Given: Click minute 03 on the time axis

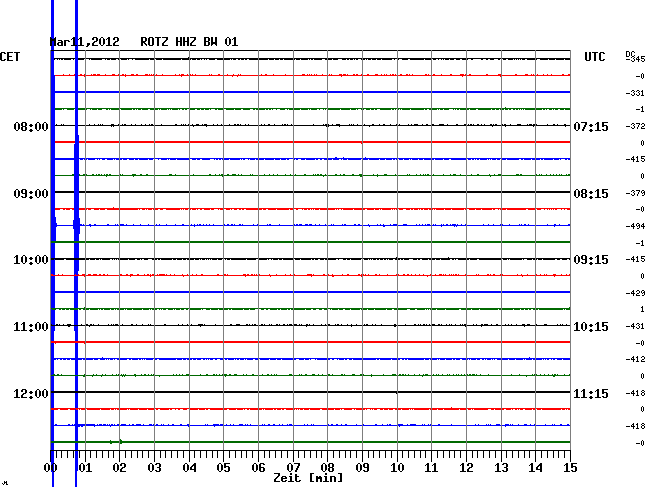Looking at the screenshot, I should [154, 468].
